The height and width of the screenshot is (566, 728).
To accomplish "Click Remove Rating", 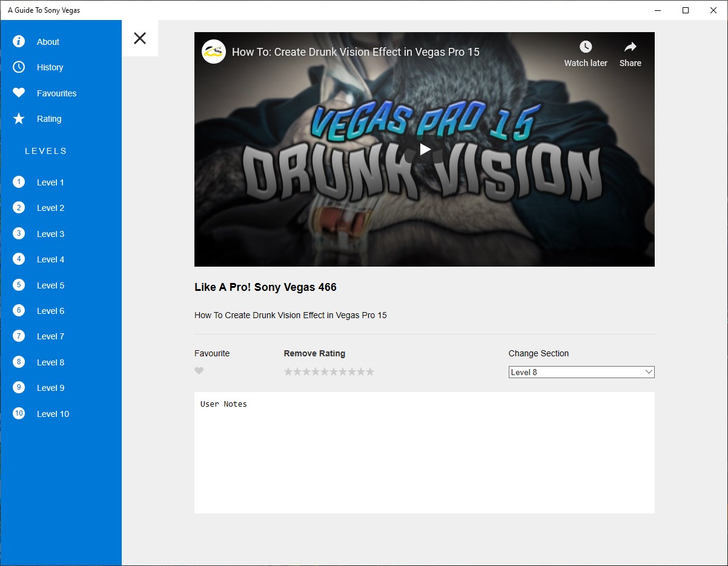I will coord(314,353).
